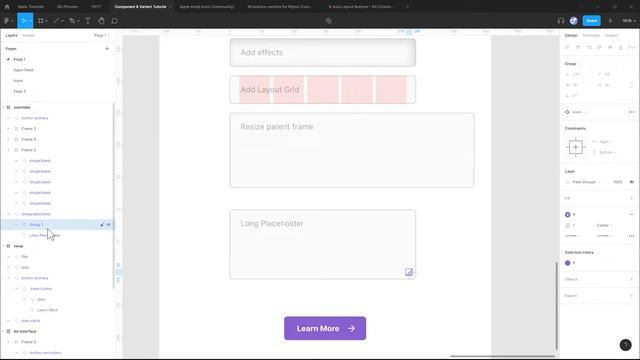Click the Present play icon
This screenshot has width=640, height=360.
coord(611,21)
